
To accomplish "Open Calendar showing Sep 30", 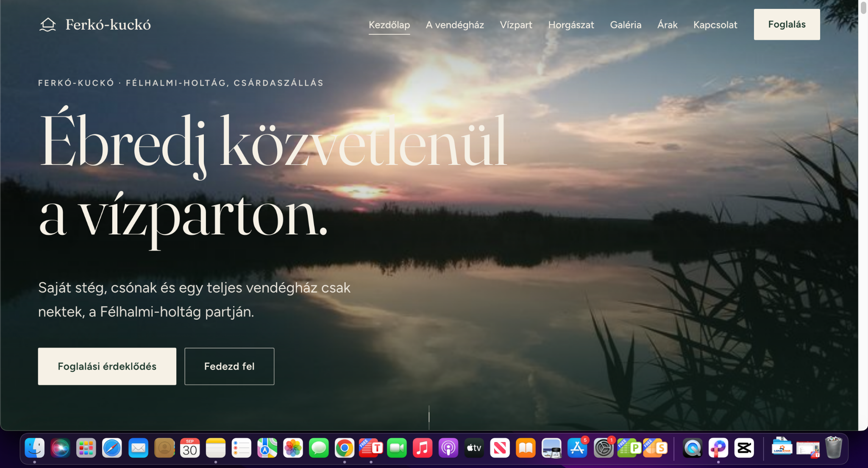I will coord(190,448).
